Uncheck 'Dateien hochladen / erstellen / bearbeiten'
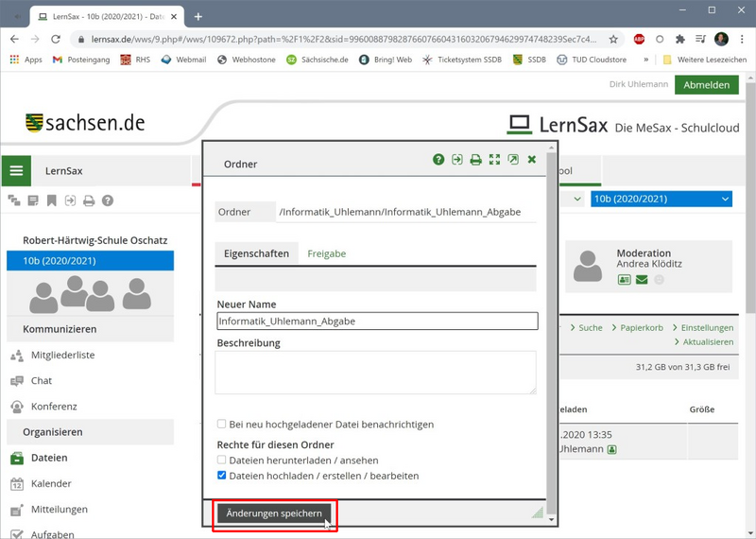 [222, 476]
